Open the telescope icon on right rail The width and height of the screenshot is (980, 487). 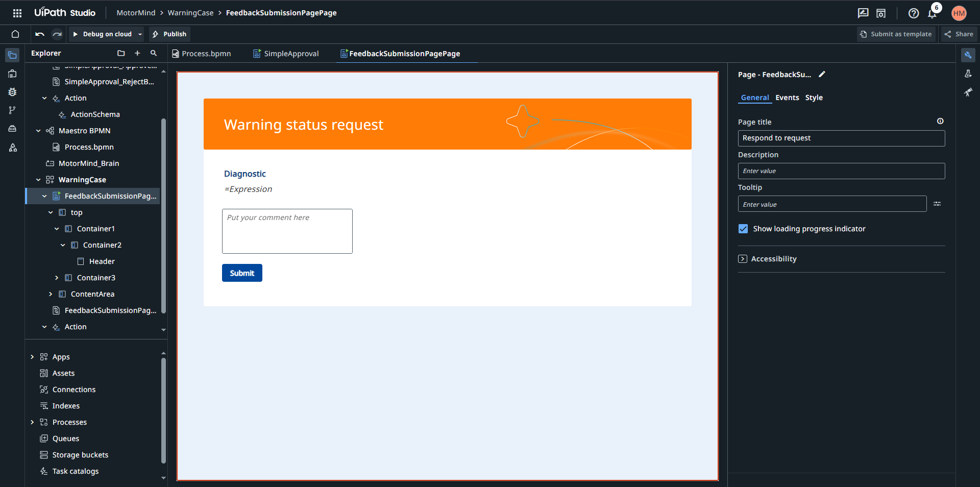968,92
